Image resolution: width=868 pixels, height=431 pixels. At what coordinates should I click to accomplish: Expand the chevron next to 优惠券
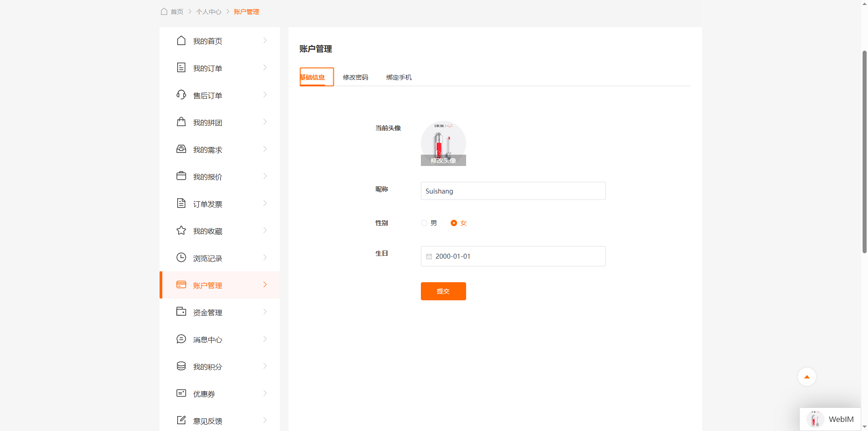(x=265, y=393)
